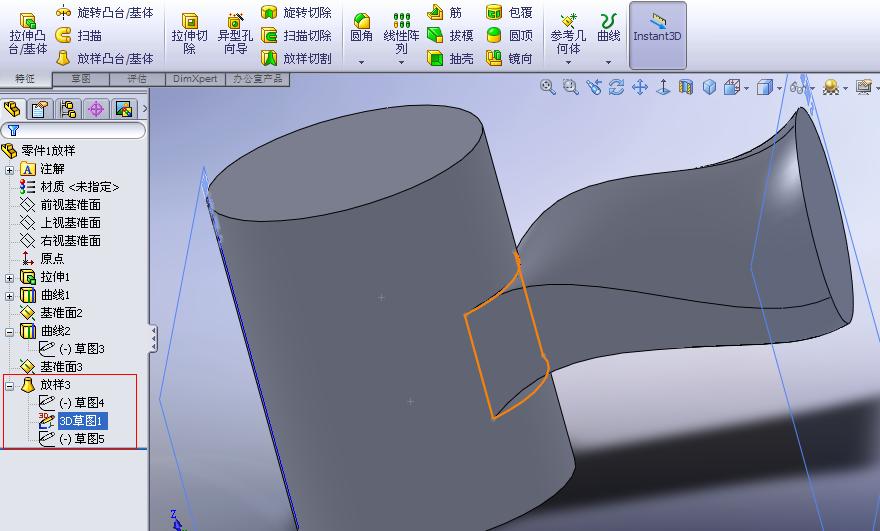Open the dropdown arrow under 线性阵列
Screen dimensions: 880x531
coord(401,62)
